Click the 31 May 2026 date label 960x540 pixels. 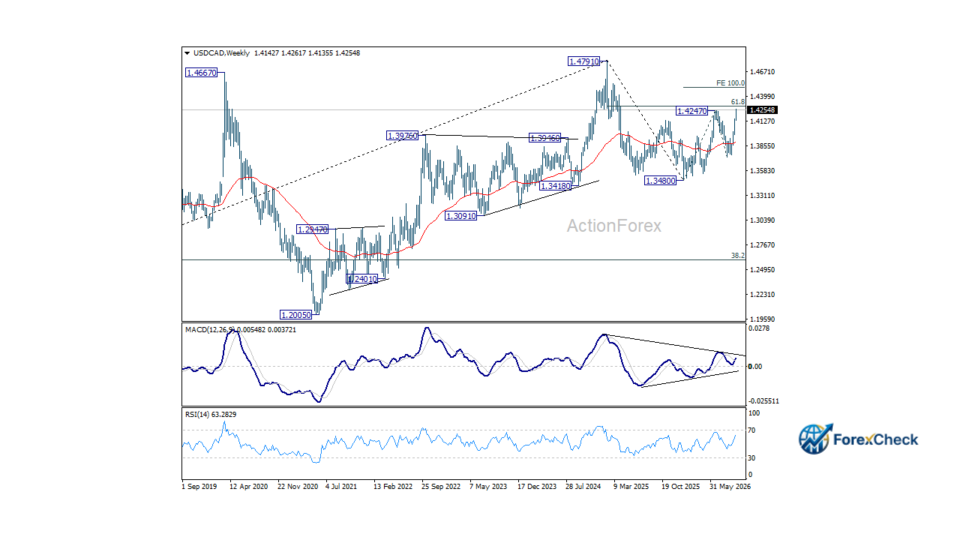pos(730,487)
